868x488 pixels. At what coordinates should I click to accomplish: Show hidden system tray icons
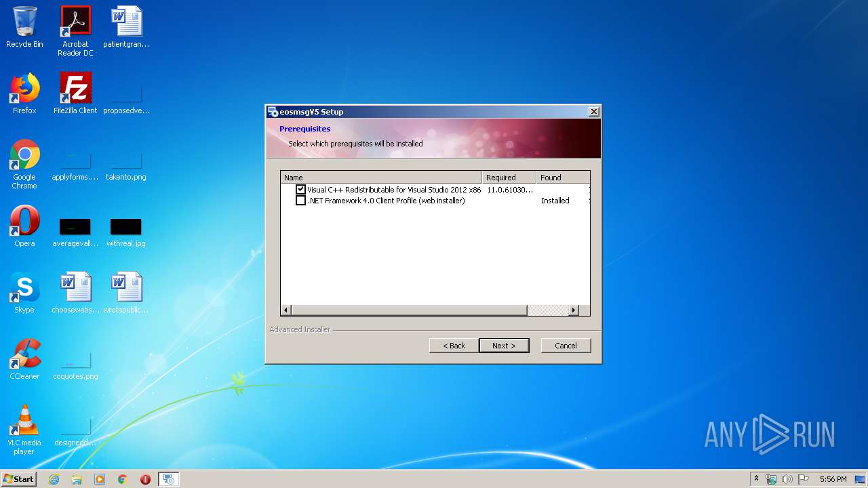[x=757, y=479]
